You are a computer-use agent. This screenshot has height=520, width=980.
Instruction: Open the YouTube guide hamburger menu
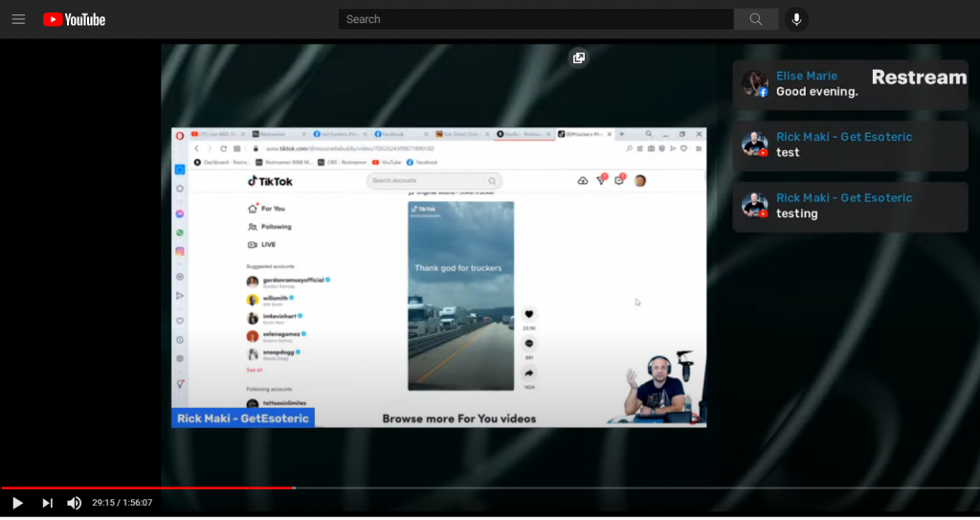tap(18, 19)
